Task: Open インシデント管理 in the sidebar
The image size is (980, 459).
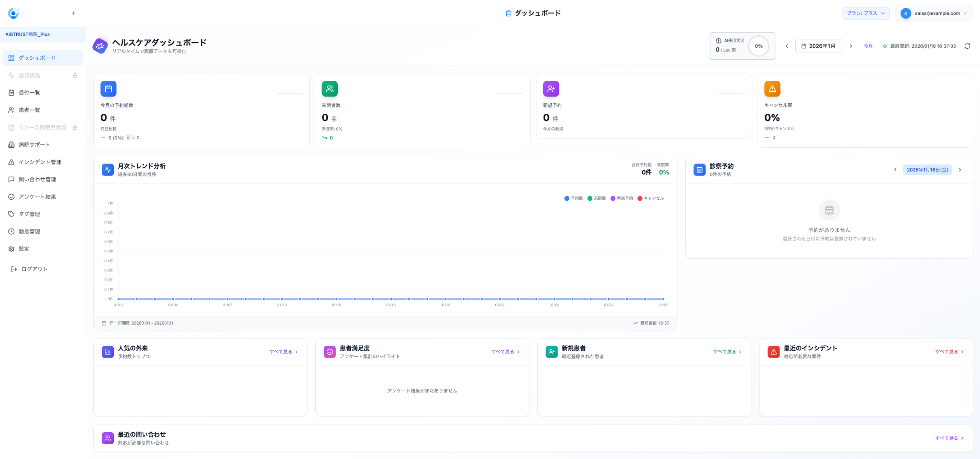Action: 40,162
